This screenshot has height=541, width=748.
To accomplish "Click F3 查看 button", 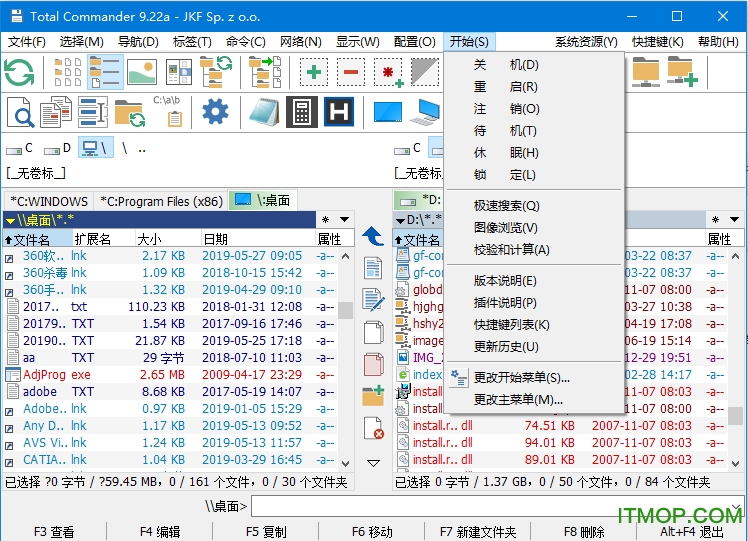I will point(54,531).
